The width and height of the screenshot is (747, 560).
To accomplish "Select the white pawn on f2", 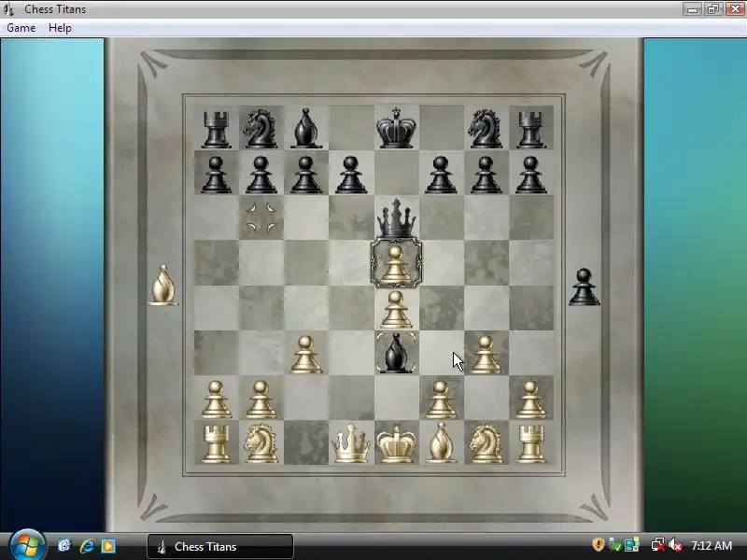I will coord(441,399).
